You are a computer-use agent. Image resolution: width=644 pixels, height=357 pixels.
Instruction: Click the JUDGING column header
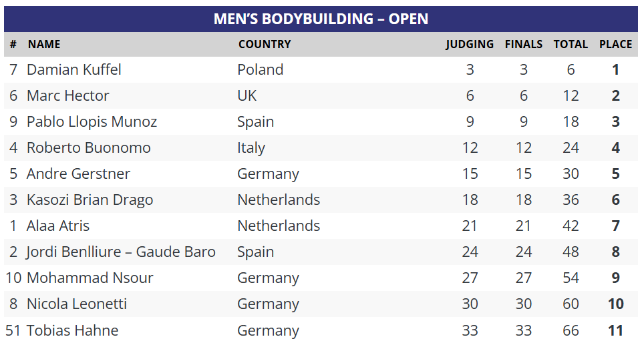[x=470, y=45]
